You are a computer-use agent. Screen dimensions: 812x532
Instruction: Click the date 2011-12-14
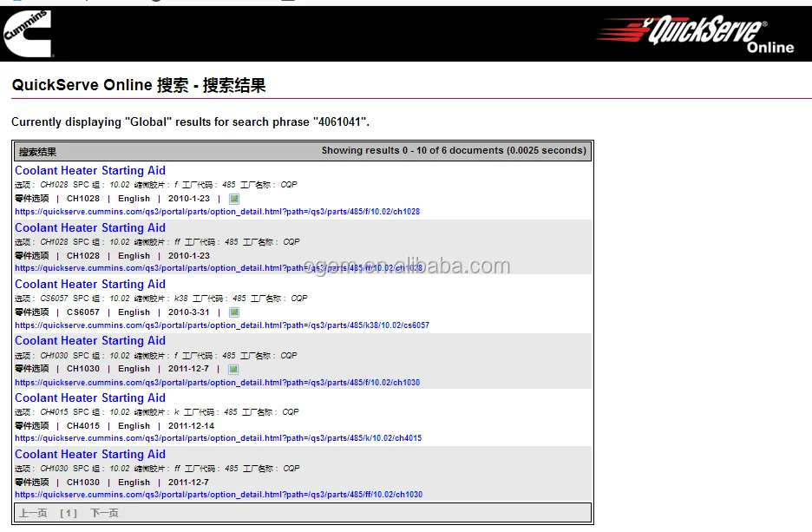click(191, 426)
